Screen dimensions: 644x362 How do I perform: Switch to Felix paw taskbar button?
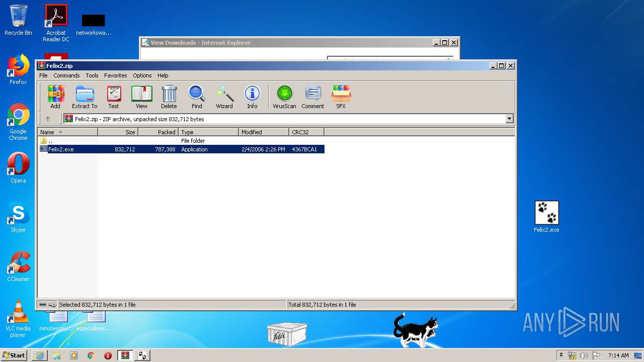point(142,355)
